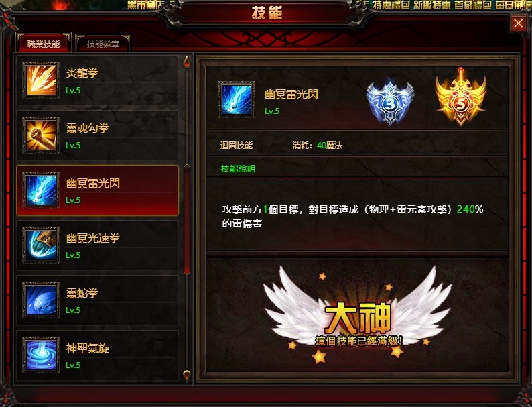
Task: Click the 幽冥雷光閃 icon in detail panel
Action: pos(237,99)
